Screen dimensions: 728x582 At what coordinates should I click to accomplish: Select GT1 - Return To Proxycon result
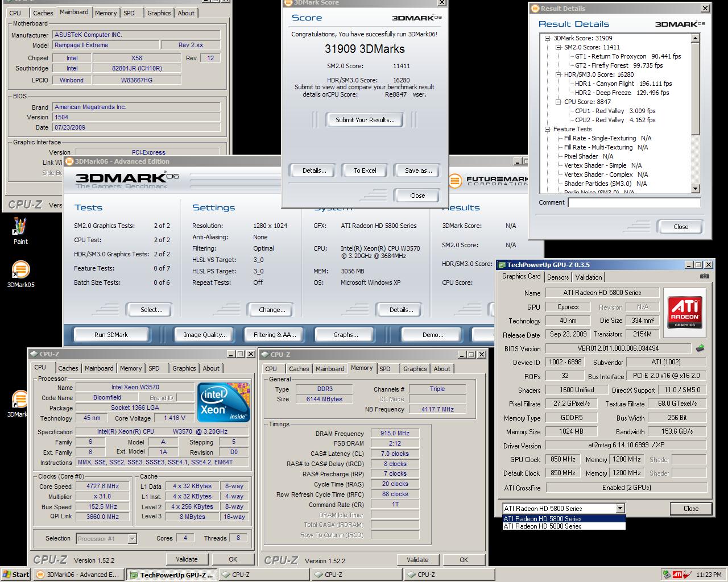click(x=628, y=56)
